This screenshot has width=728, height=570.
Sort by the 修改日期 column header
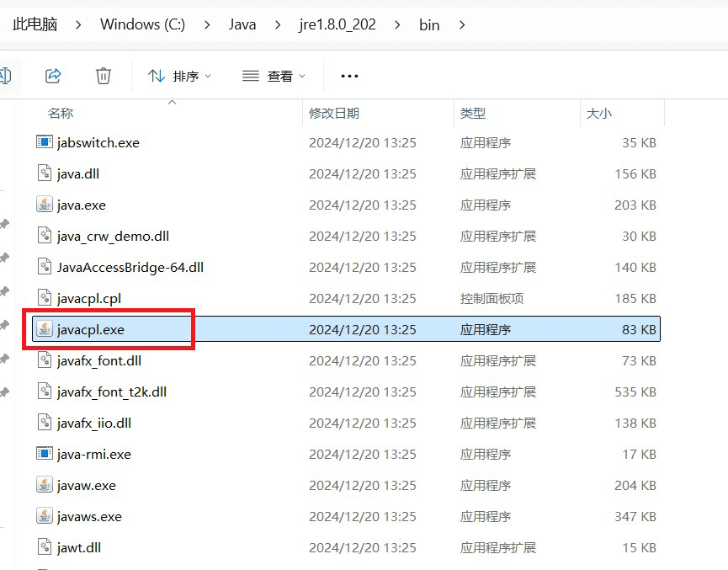pyautogui.click(x=334, y=113)
